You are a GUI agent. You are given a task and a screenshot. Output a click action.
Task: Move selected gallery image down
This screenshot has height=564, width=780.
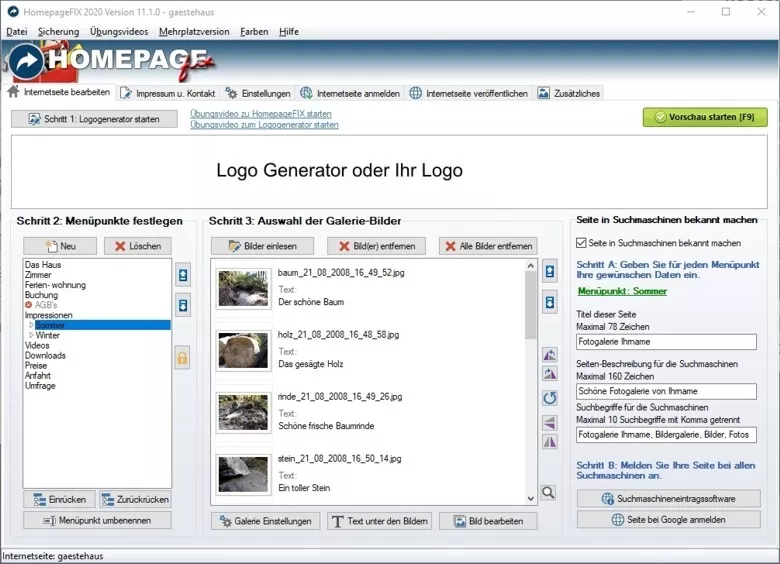(550, 302)
